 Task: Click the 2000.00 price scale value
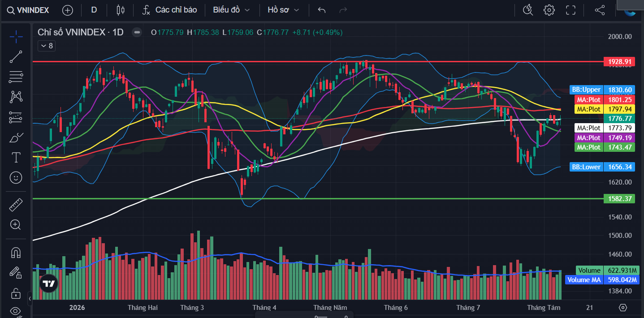click(620, 37)
